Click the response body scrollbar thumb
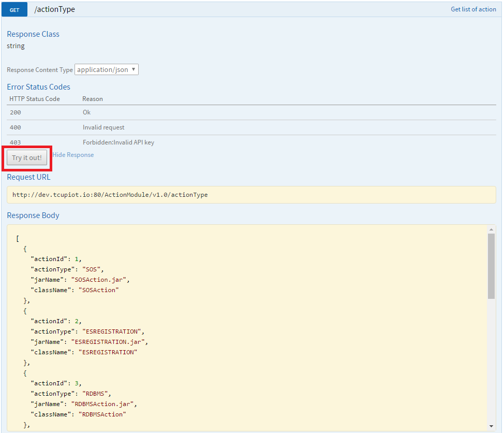Image resolution: width=504 pixels, height=433 pixels. (491, 266)
